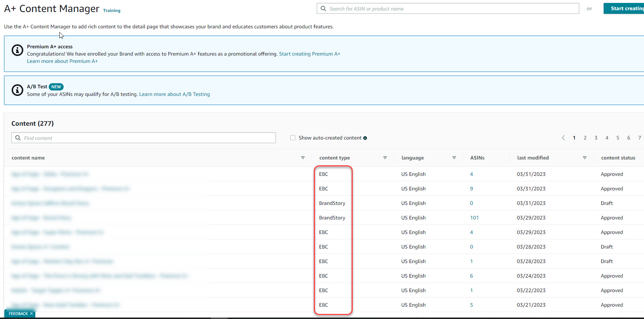Open the auto-created content info tooltip icon
This screenshot has width=644, height=319.
click(x=365, y=138)
